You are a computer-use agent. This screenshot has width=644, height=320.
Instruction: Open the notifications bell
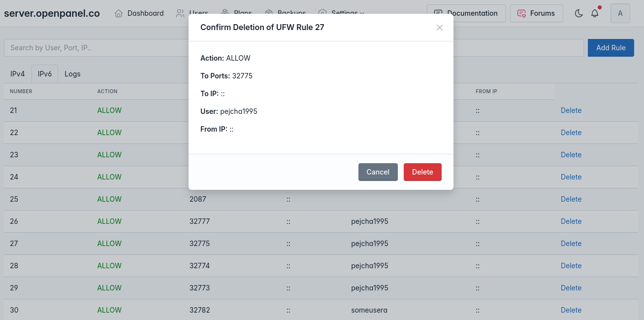tap(595, 13)
